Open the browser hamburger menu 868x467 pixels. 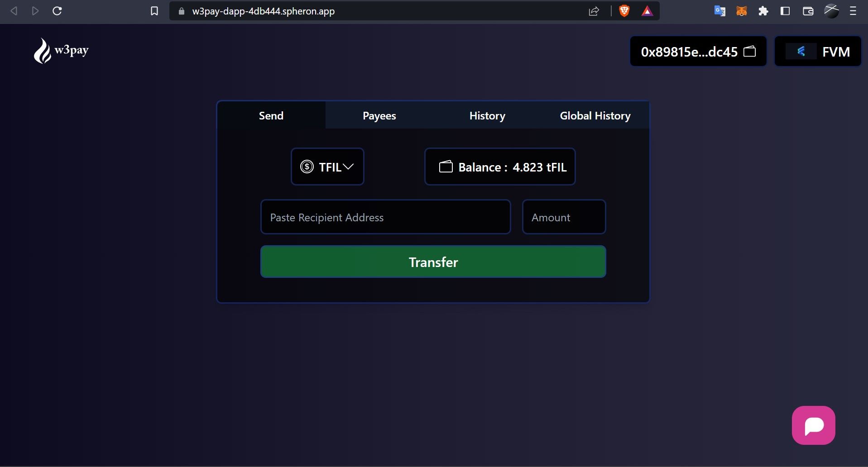tap(853, 11)
